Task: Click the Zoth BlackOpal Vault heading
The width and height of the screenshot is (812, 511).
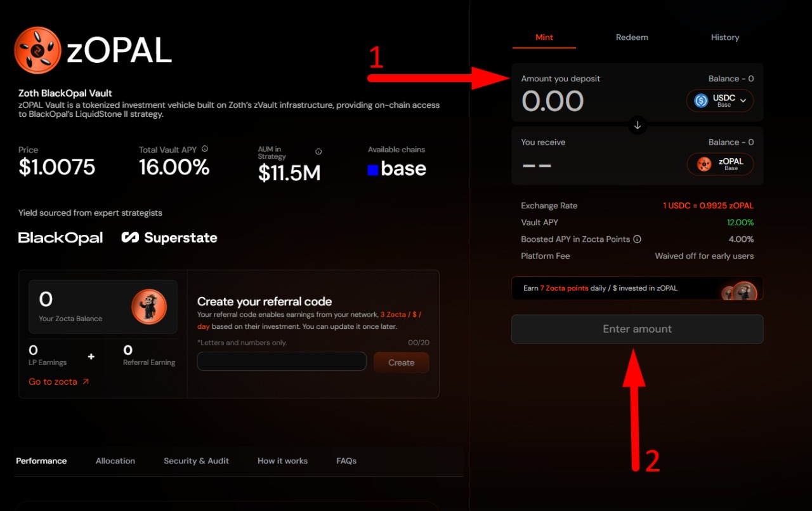Action: [65, 93]
